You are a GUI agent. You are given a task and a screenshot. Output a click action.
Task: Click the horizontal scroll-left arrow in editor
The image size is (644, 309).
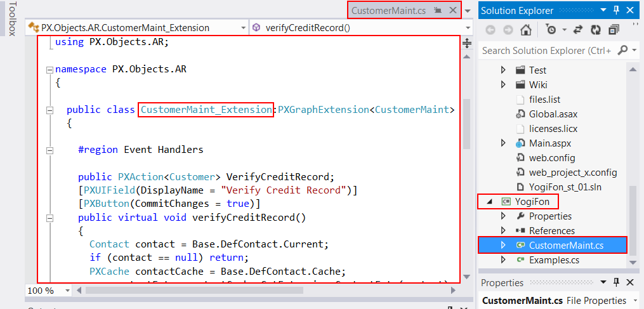coord(79,291)
